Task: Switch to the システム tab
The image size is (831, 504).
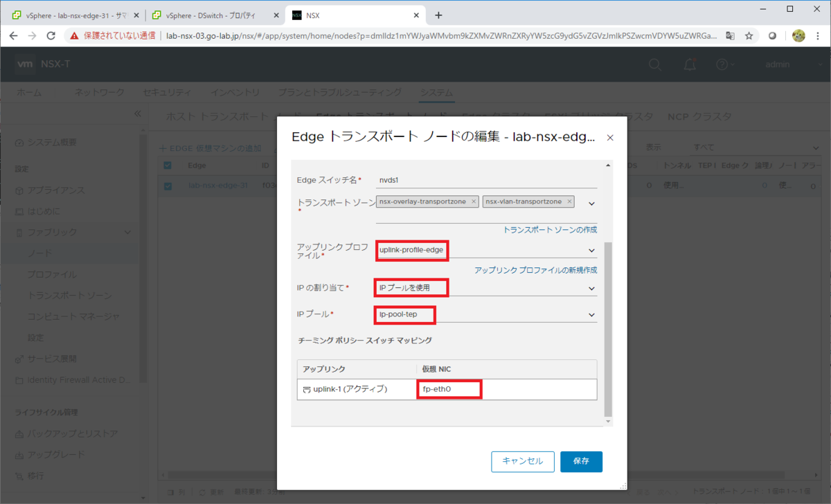Action: click(437, 92)
